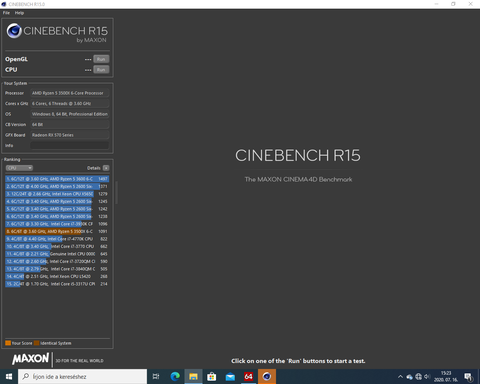Click the Processor name field
480x384 pixels.
70,93
